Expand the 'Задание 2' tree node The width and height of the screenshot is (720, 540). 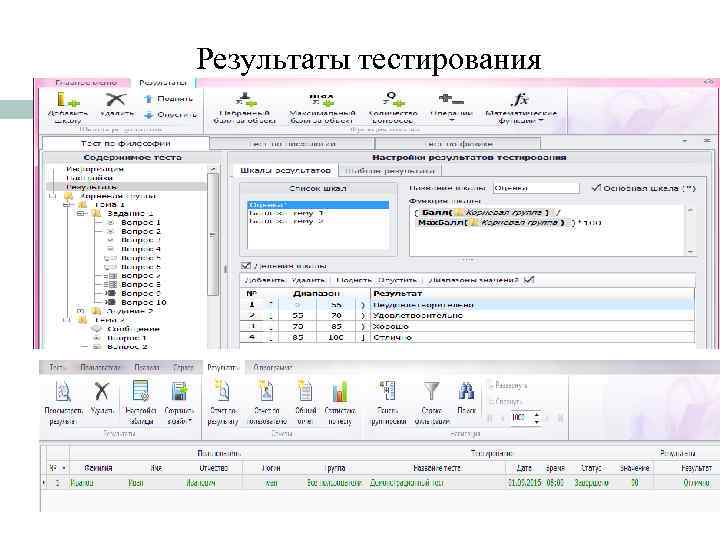[81, 311]
